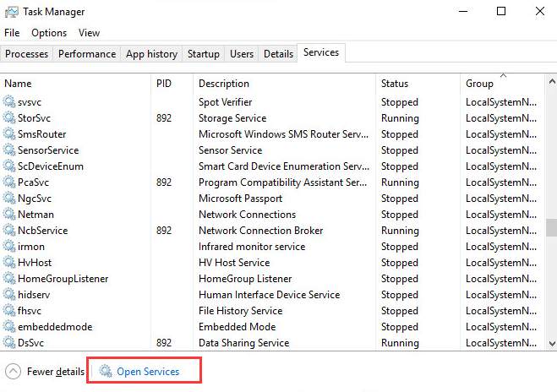Click the svsvc service icon

10,102
